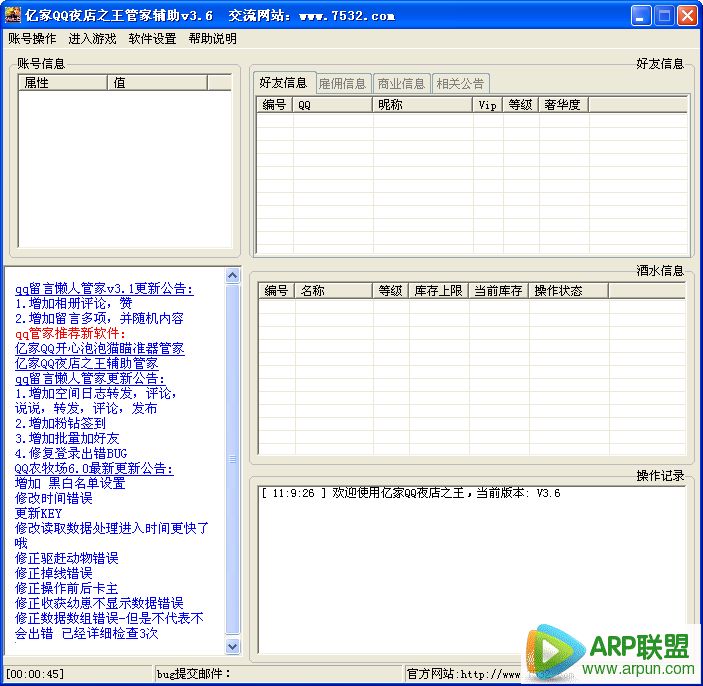
Task: Click text 修改时间错误
Action: (x=54, y=499)
